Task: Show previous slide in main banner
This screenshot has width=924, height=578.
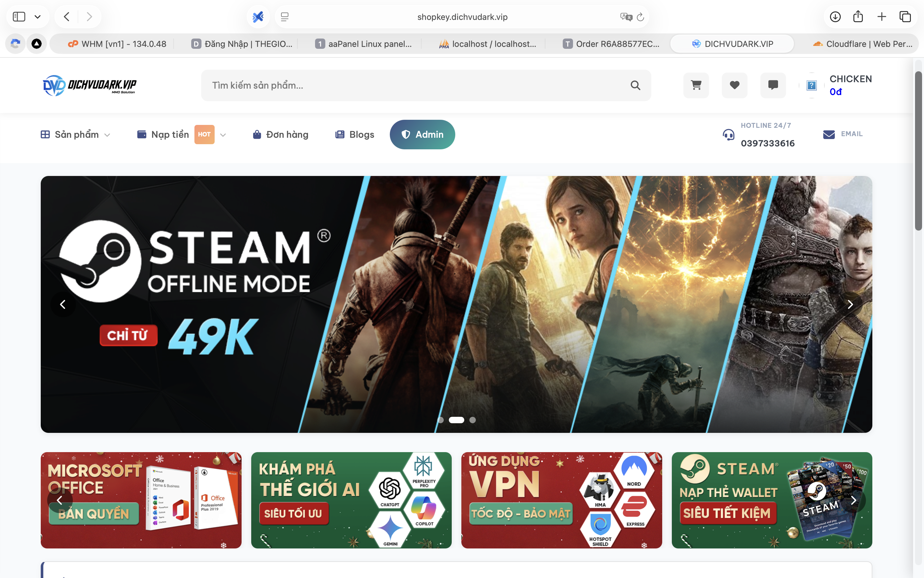Action: [x=63, y=304]
